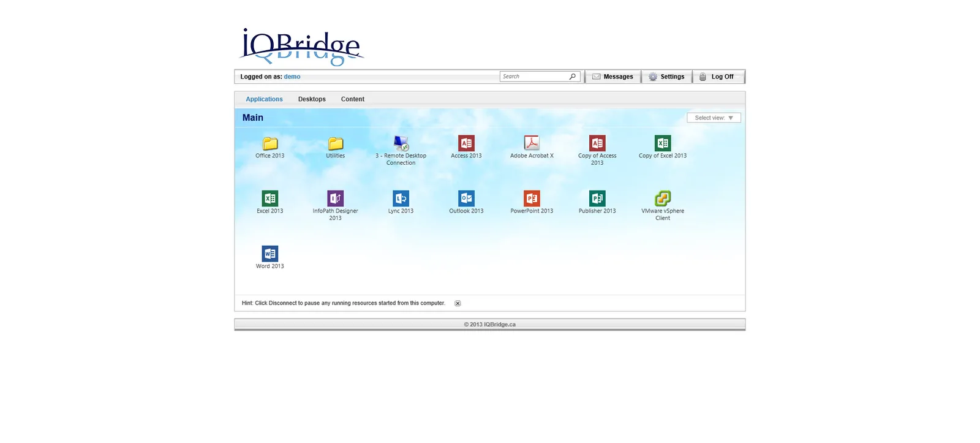Screen dimensions: 980x443
Task: Open the Office 2013 folder icon
Action: coord(270,143)
